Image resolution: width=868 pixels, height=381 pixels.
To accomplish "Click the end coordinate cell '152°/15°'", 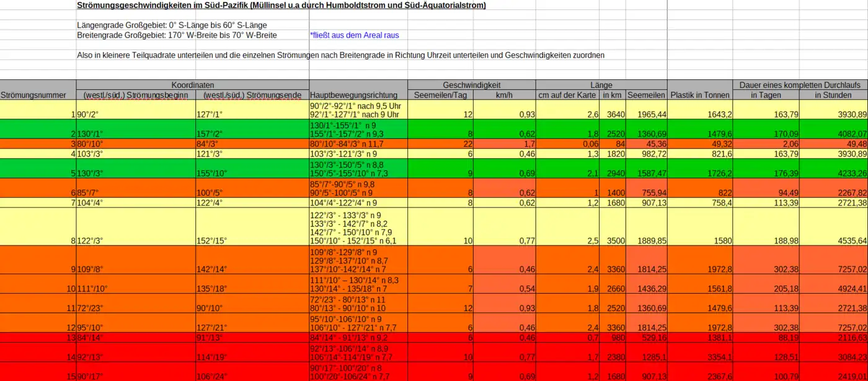I will tap(252, 240).
